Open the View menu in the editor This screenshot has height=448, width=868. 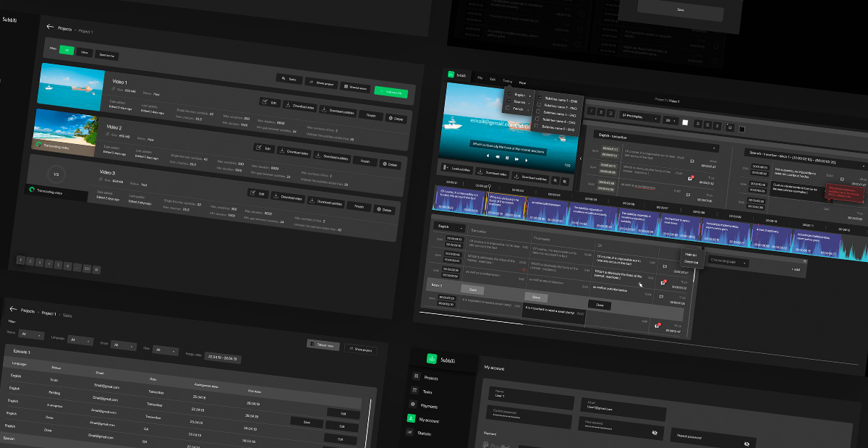click(x=522, y=83)
